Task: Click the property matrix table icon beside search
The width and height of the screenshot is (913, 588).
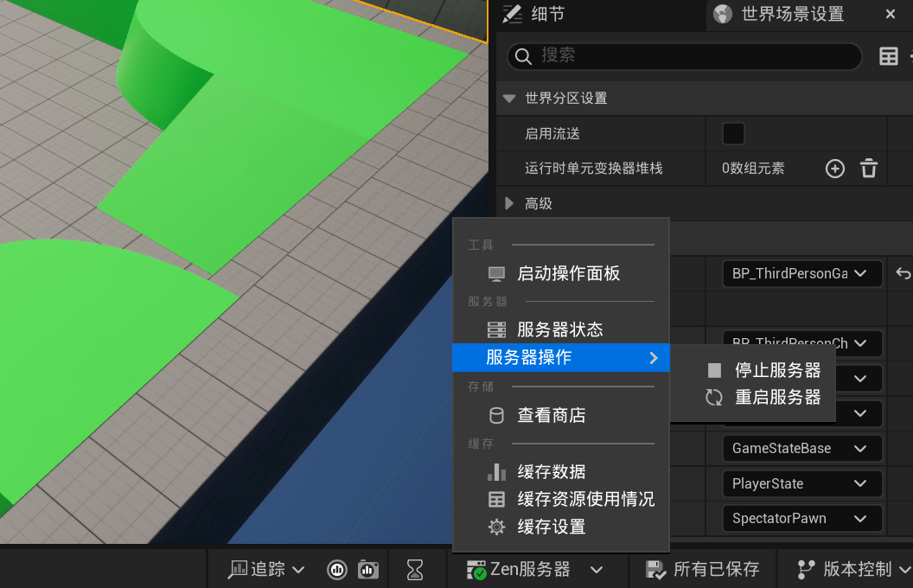Action: (888, 56)
